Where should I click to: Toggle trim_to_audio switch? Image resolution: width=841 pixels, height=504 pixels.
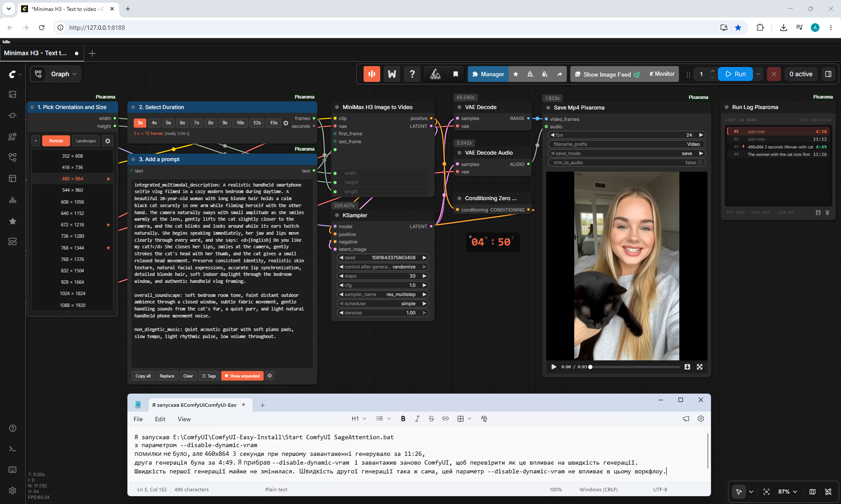click(x=700, y=162)
